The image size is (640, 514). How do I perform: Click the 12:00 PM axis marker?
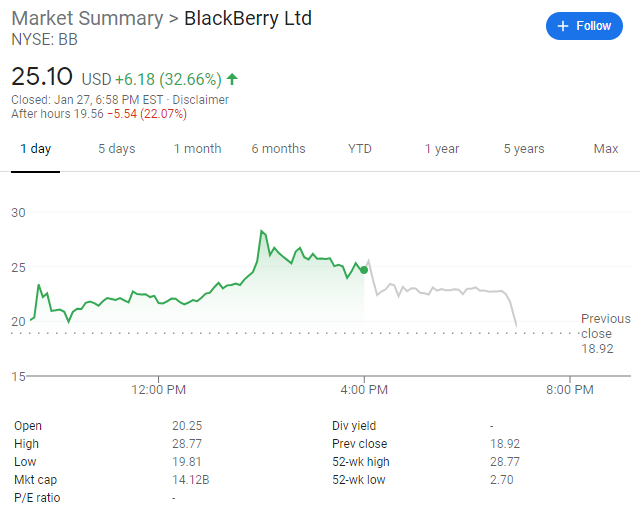158,389
